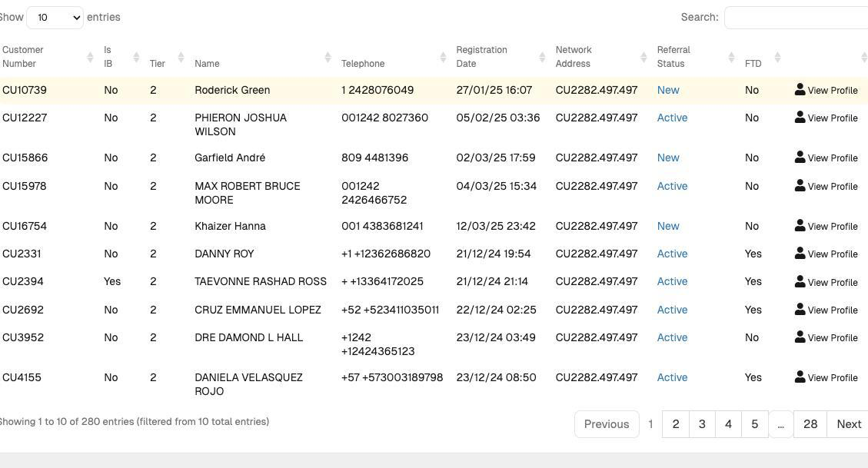Click Active status for DRE DAMOND L HALL
Image resolution: width=868 pixels, height=468 pixels.
tap(672, 337)
